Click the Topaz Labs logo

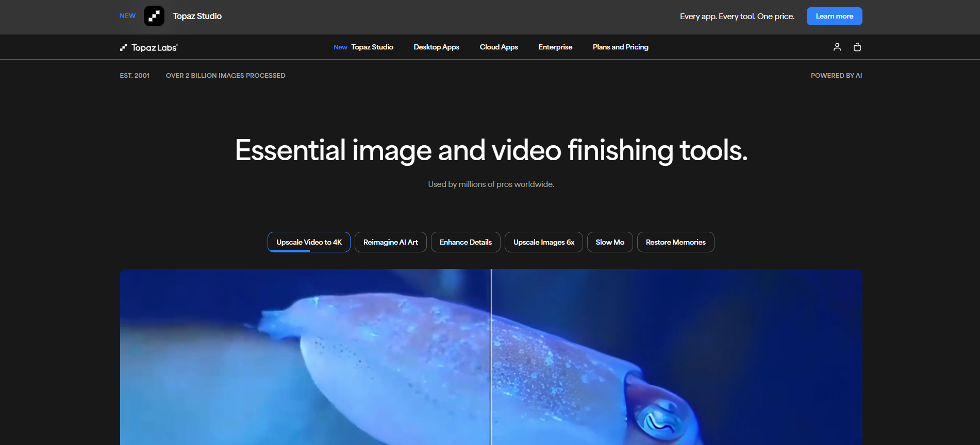click(x=148, y=47)
